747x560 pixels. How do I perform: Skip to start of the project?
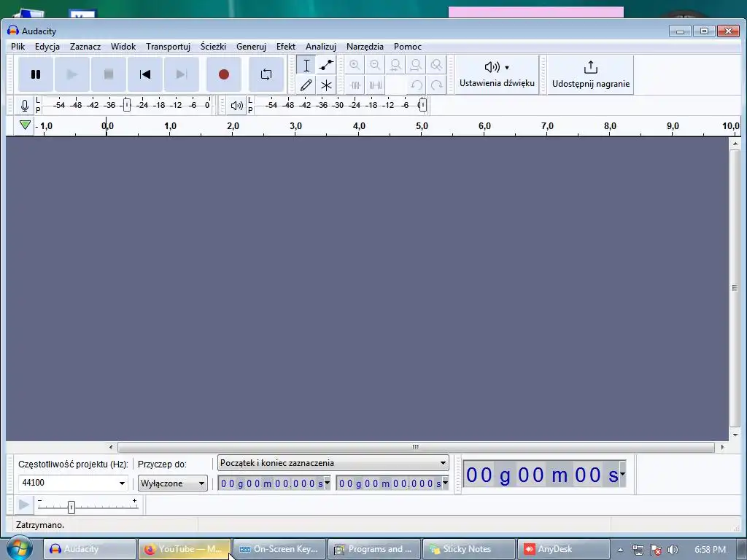click(145, 74)
